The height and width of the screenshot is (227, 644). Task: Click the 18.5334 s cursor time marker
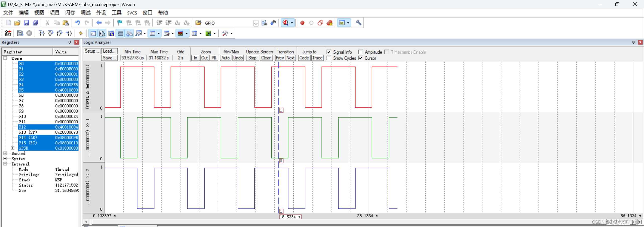pyautogui.click(x=290, y=217)
